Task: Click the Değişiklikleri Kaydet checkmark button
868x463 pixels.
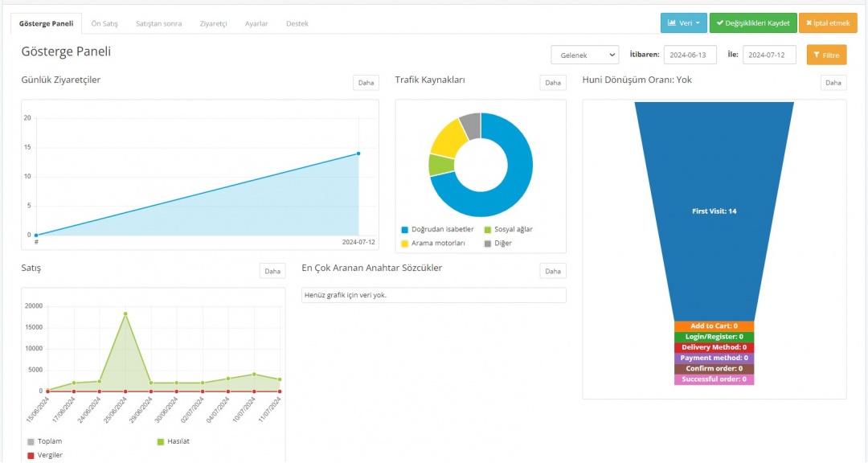Action: [x=752, y=23]
